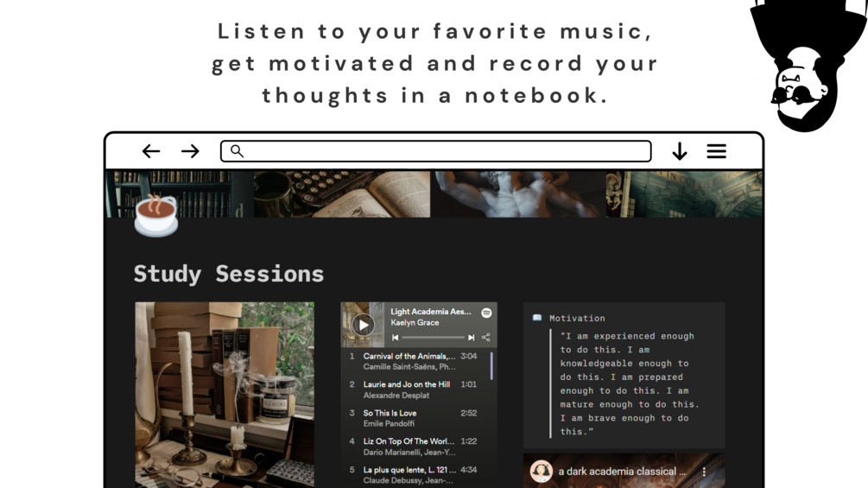Open the candle and books study image
The image size is (868, 488).
pos(225,395)
